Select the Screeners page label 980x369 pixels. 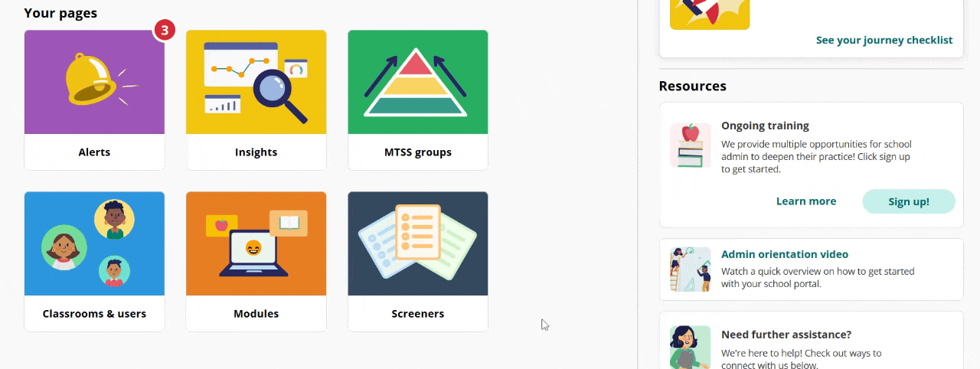417,314
